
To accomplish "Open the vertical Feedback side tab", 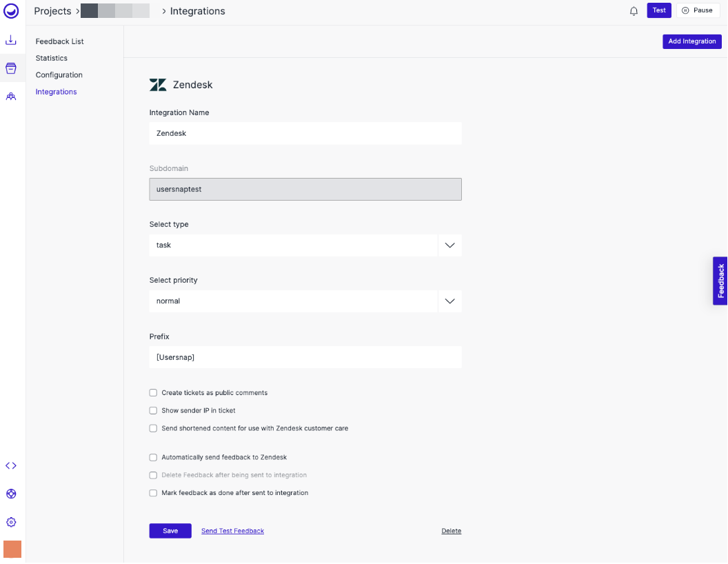I will [x=720, y=281].
